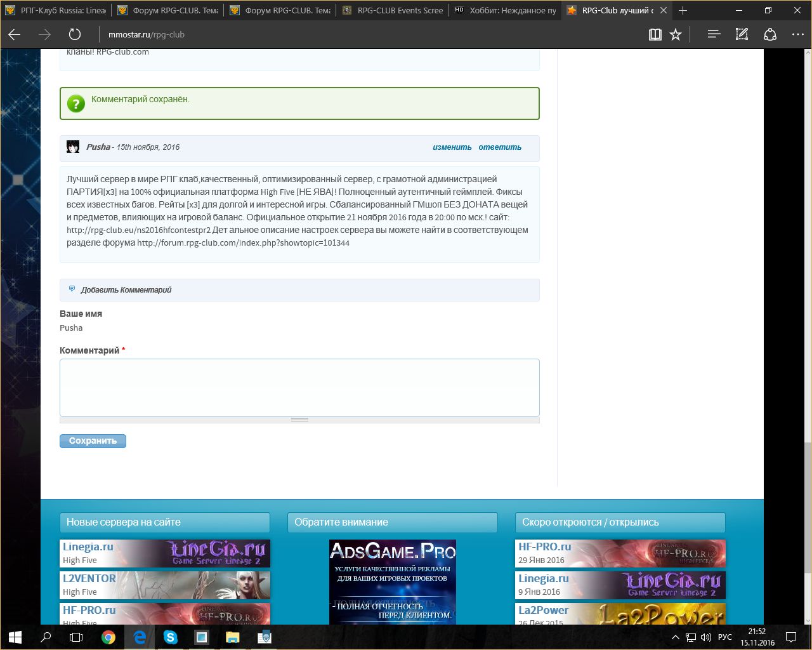812x650 pixels.
Task: Switch to the RPG-CLUB Events Scree tab
Action: pyautogui.click(x=393, y=10)
